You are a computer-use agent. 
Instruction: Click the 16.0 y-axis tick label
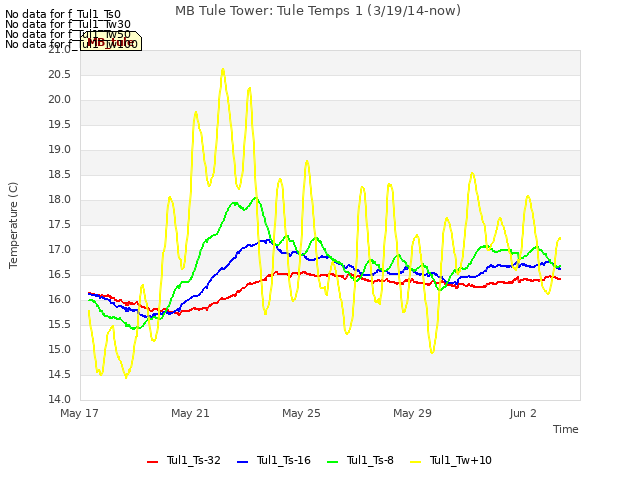point(60,300)
